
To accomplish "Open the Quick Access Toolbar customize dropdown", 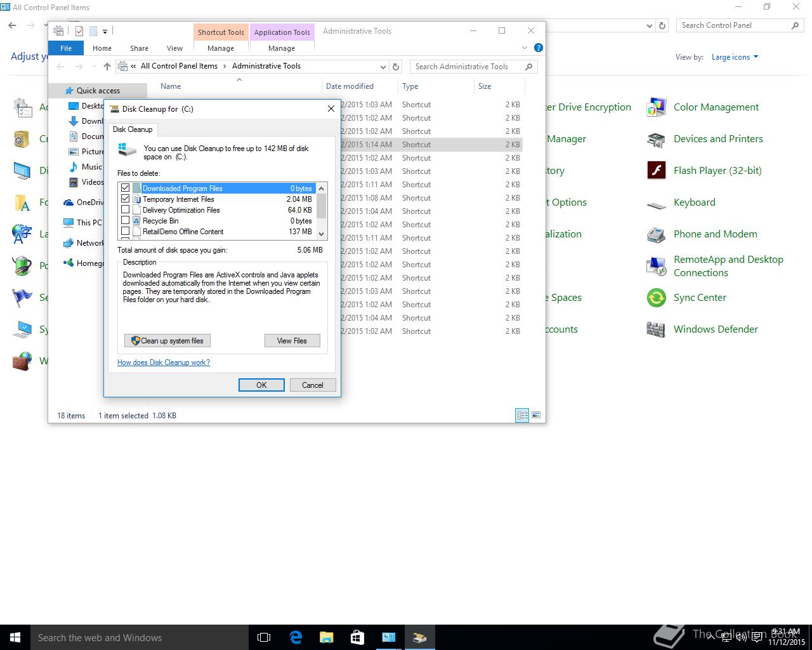I will pyautogui.click(x=105, y=30).
